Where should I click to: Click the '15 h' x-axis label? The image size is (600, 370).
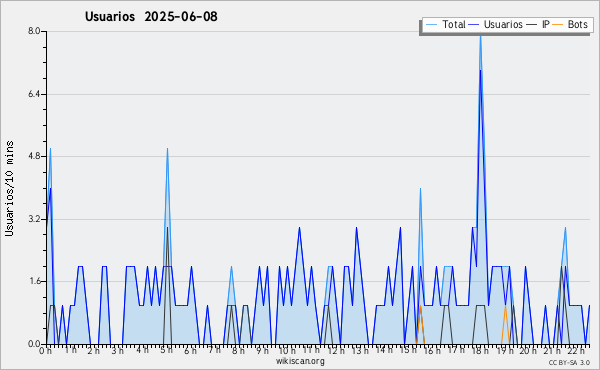pyautogui.click(x=408, y=350)
